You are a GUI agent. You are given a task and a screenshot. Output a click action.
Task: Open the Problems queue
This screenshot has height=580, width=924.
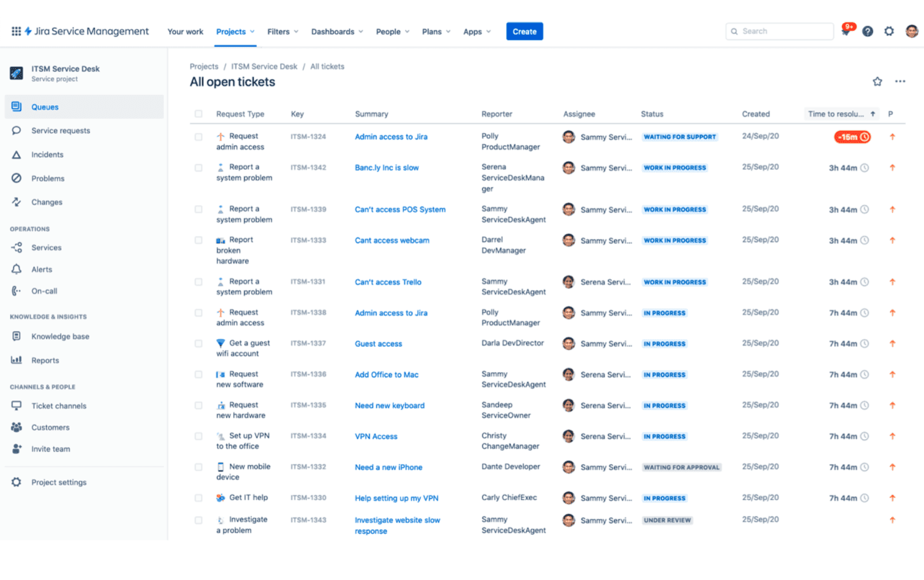pyautogui.click(x=48, y=178)
